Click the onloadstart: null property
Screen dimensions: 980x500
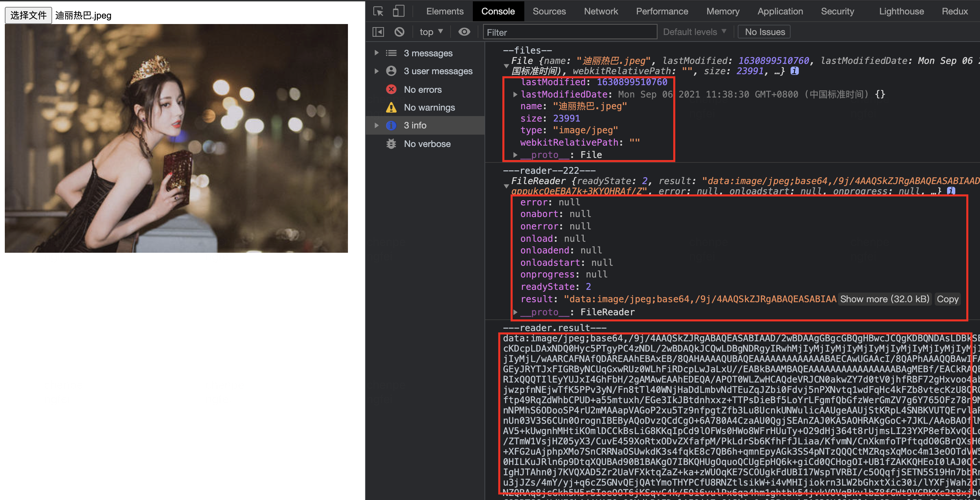(x=566, y=262)
